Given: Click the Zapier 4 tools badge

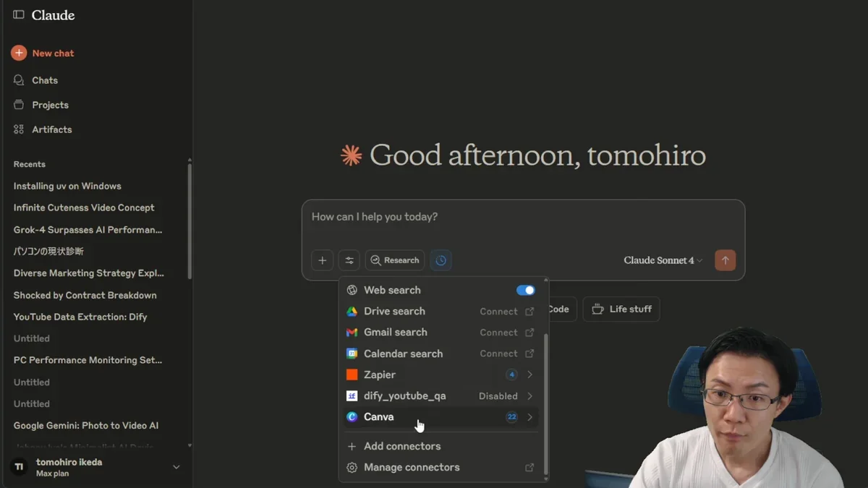Looking at the screenshot, I should [511, 374].
